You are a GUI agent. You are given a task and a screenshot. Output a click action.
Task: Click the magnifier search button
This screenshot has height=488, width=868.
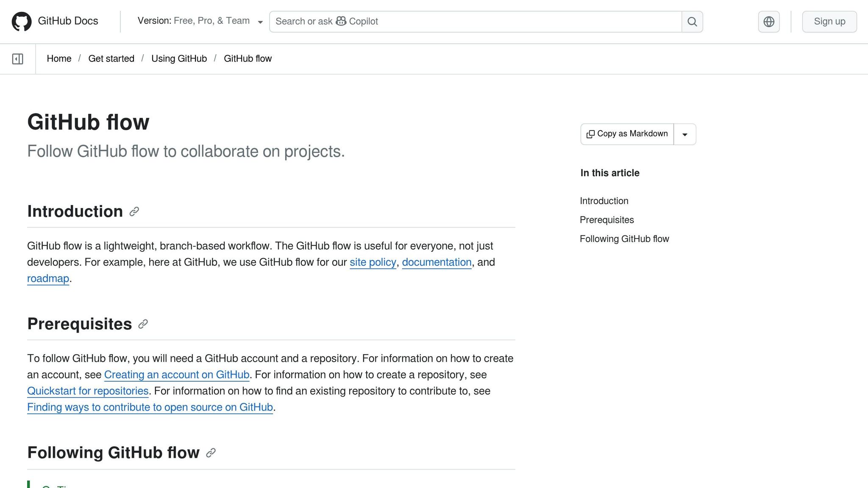692,22
